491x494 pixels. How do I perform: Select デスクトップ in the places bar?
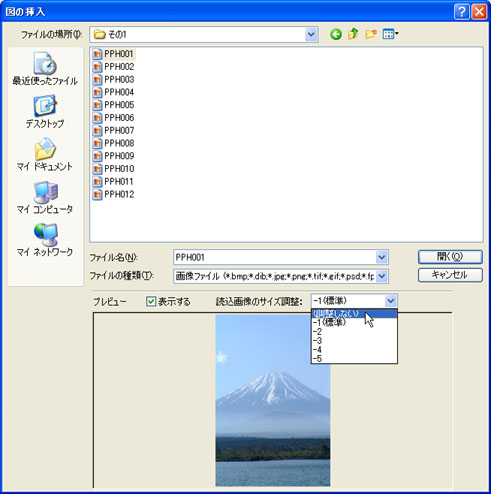point(45,112)
